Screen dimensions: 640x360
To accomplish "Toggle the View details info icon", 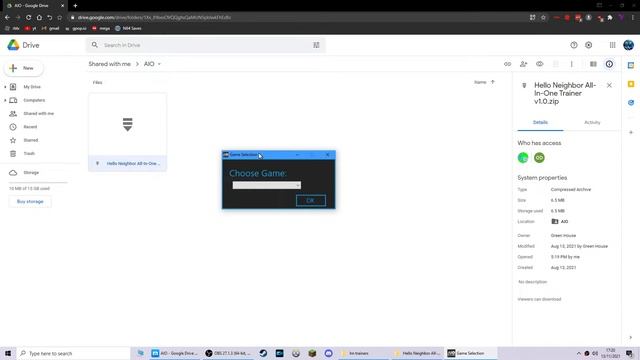I will point(609,64).
